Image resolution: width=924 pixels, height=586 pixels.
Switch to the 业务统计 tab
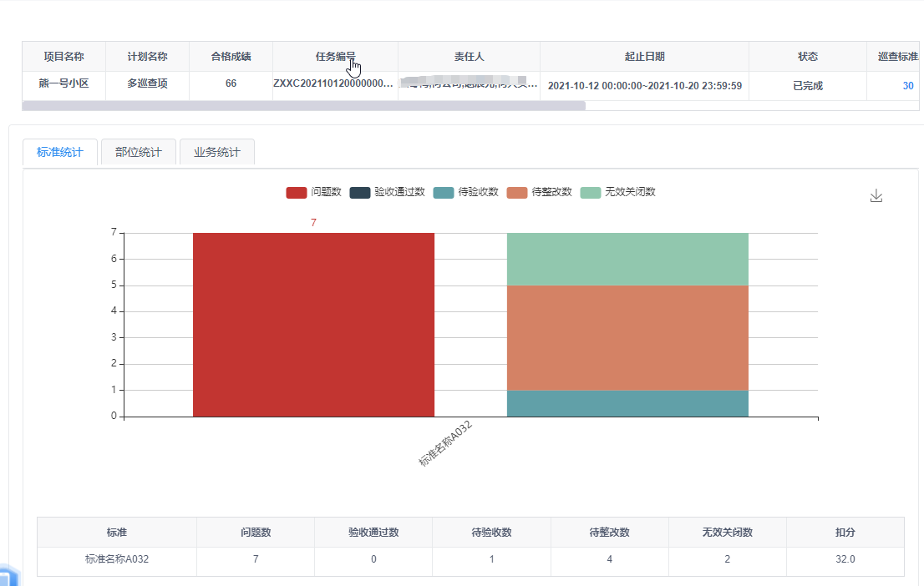pos(217,152)
